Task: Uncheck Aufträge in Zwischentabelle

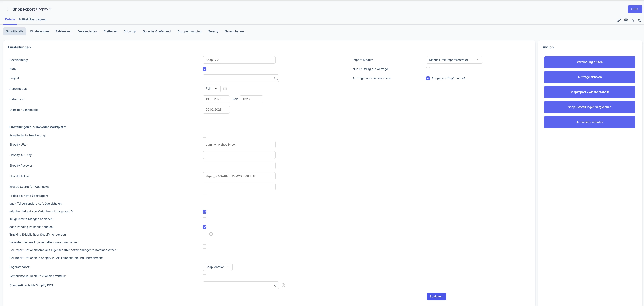Action: tap(428, 78)
